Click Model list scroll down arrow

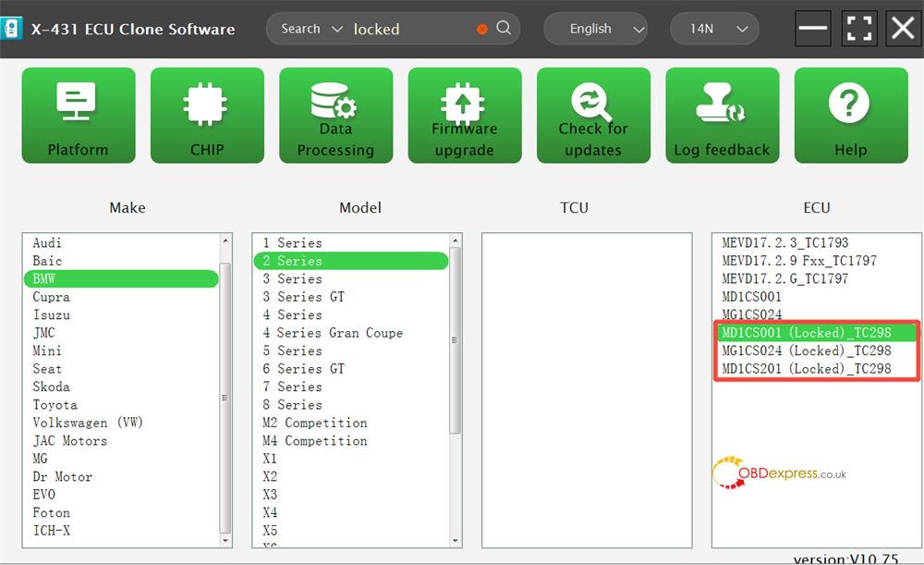point(455,541)
